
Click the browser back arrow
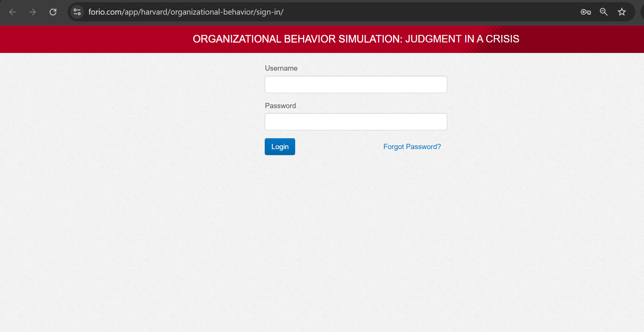[12, 12]
